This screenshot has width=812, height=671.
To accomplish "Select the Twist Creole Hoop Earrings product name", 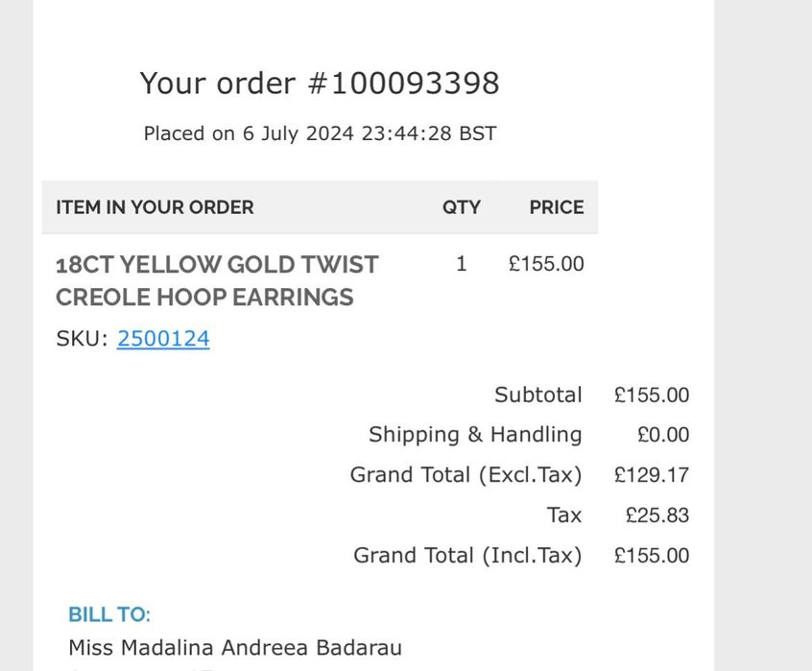I will click(217, 280).
